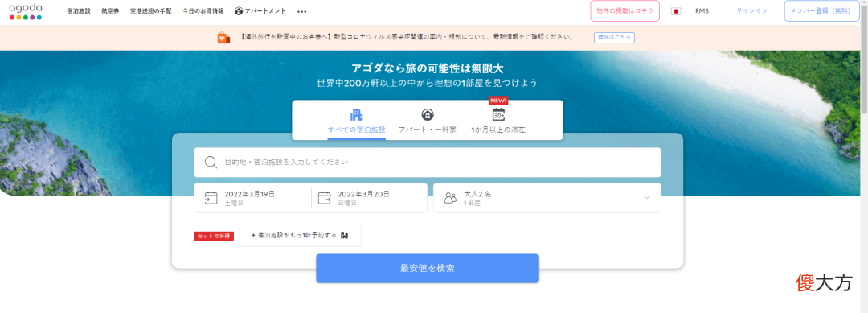The width and height of the screenshot is (868, 313).
Task: Click the check-out calendar icon
Action: click(x=325, y=198)
